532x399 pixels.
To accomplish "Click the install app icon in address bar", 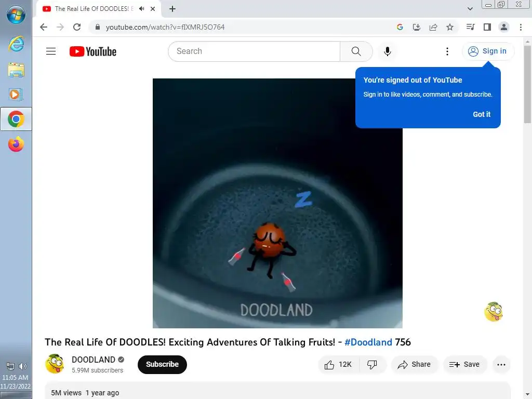I will click(416, 27).
